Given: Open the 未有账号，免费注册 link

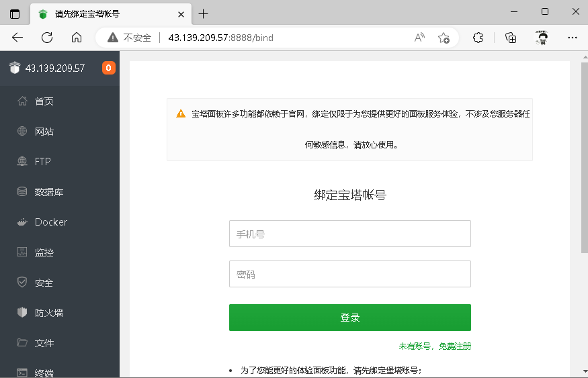Looking at the screenshot, I should 435,346.
